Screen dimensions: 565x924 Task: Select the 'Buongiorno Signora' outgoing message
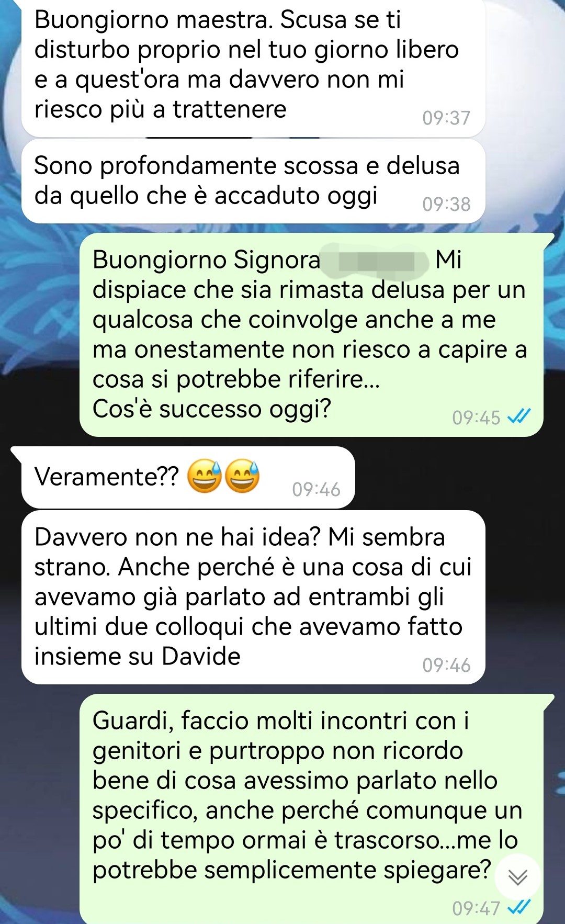[x=311, y=335]
